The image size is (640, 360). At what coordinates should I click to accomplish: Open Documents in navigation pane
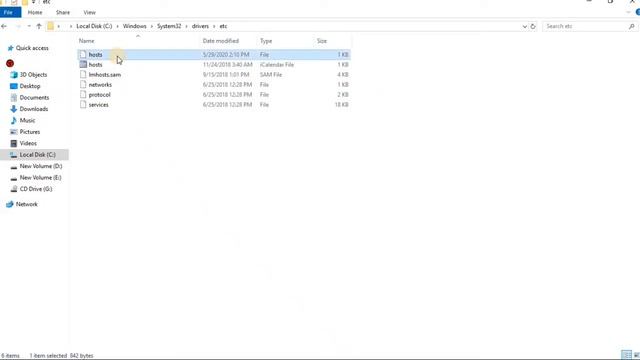[34, 98]
